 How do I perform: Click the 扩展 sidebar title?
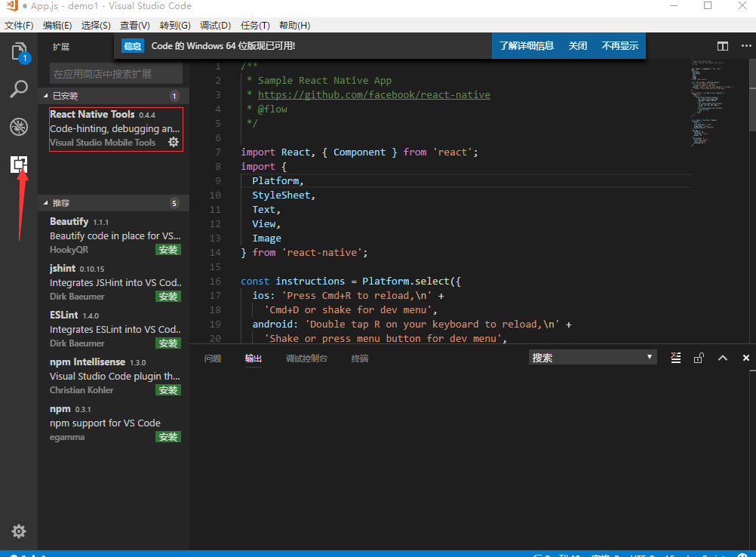click(x=61, y=47)
